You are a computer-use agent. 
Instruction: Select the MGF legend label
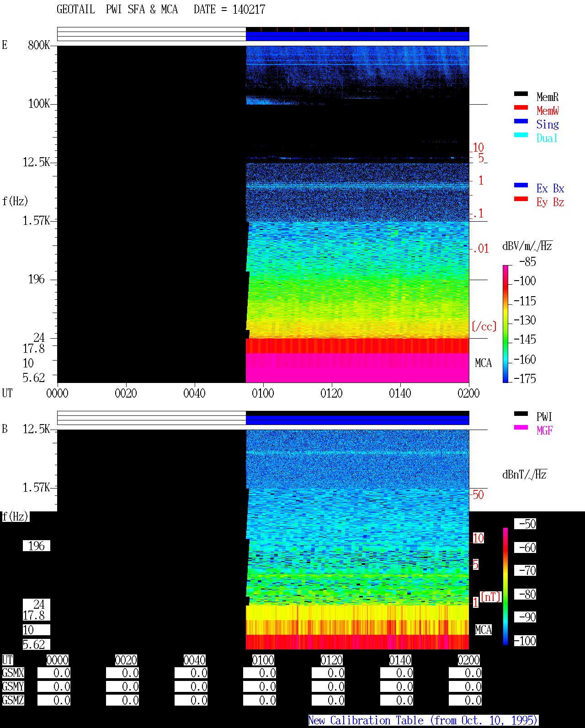pos(545,430)
